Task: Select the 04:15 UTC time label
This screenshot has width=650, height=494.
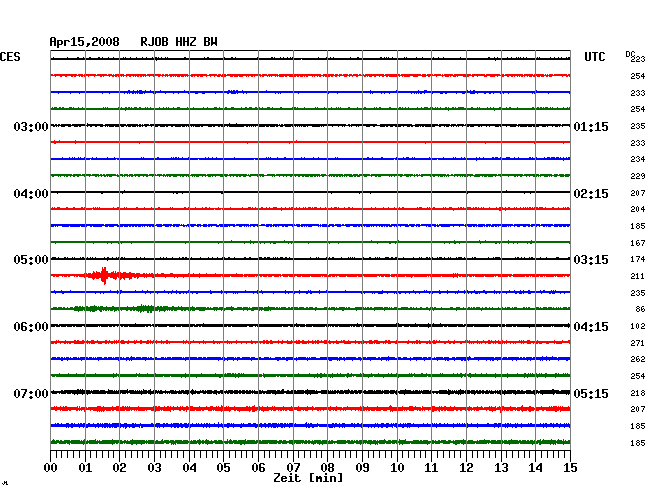Action: tap(591, 327)
